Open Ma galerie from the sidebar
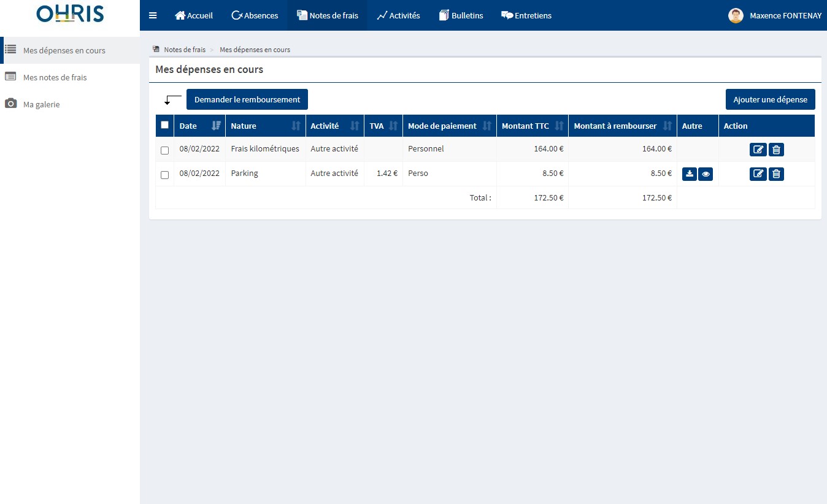This screenshot has width=827, height=504. pos(41,104)
